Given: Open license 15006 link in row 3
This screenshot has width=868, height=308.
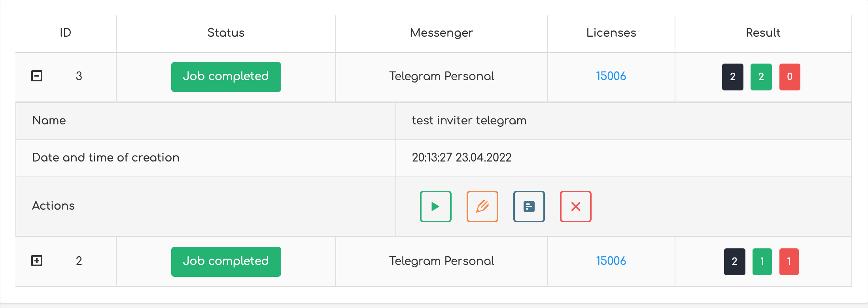Looking at the screenshot, I should pos(611,76).
